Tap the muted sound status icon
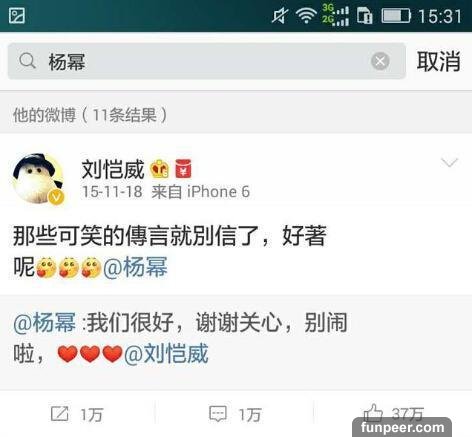The image size is (472, 437). [280, 15]
